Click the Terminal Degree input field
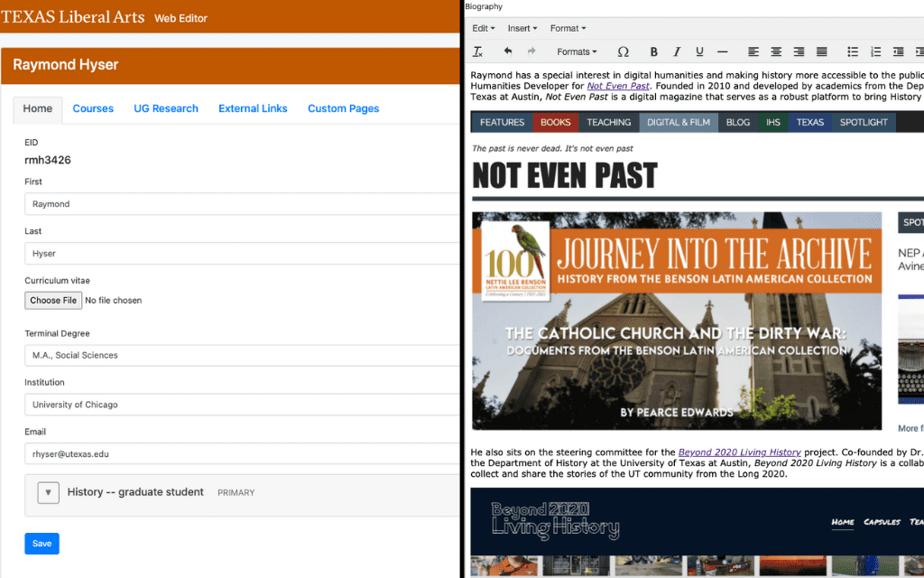 tap(242, 355)
